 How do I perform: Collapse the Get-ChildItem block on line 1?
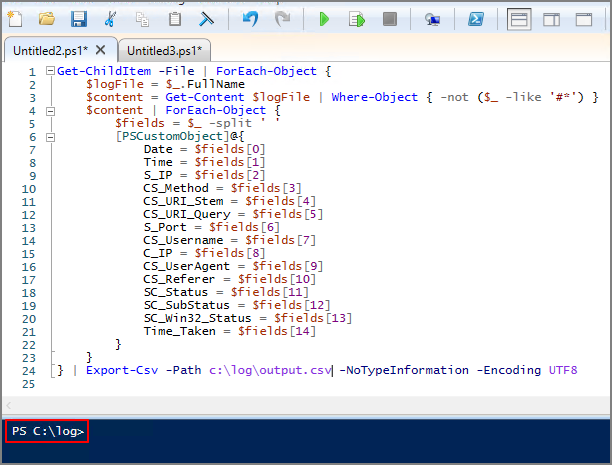pos(50,71)
